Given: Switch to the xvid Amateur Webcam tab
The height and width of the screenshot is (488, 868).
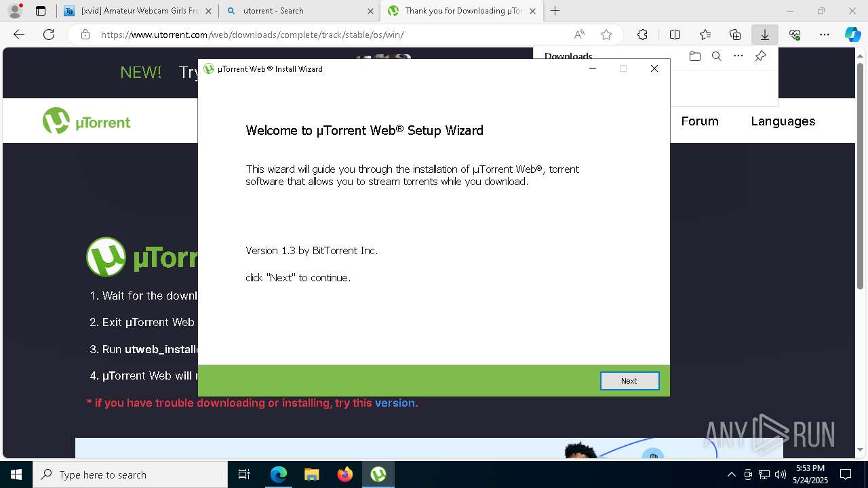Looking at the screenshot, I should pos(137,11).
